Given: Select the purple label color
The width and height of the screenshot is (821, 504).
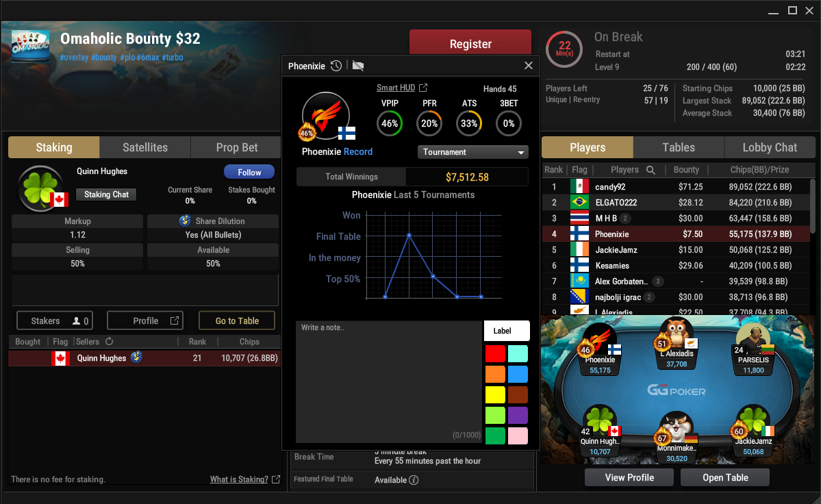Looking at the screenshot, I should [x=518, y=415].
